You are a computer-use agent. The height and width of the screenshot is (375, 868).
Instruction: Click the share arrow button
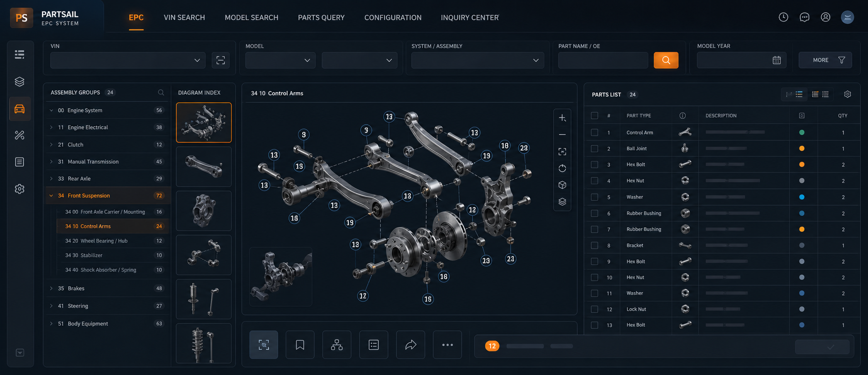[x=411, y=345]
